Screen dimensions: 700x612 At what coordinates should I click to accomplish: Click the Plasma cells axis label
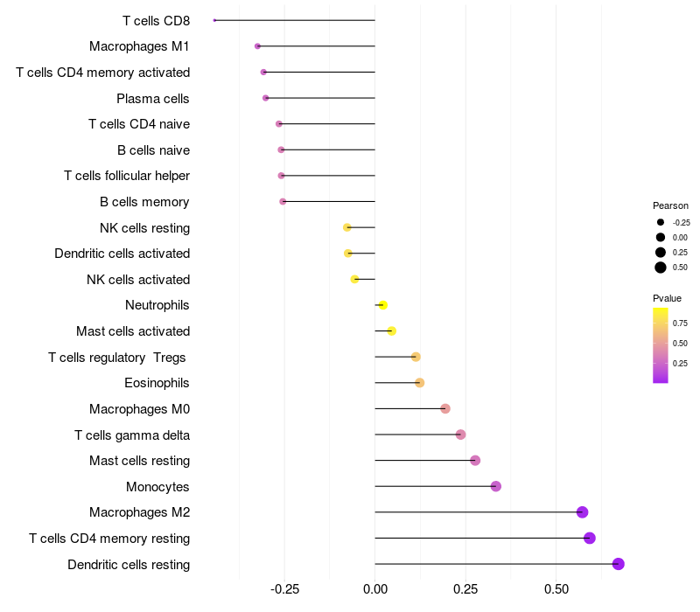[x=152, y=99]
